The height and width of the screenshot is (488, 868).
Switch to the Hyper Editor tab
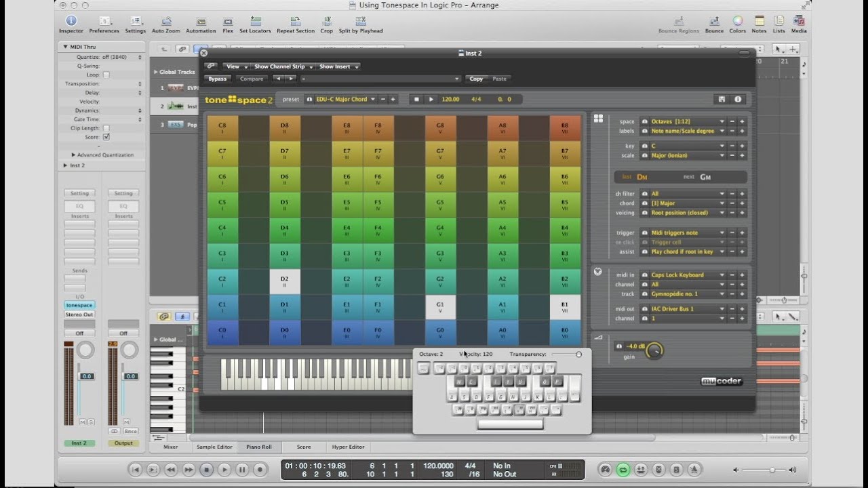[348, 447]
